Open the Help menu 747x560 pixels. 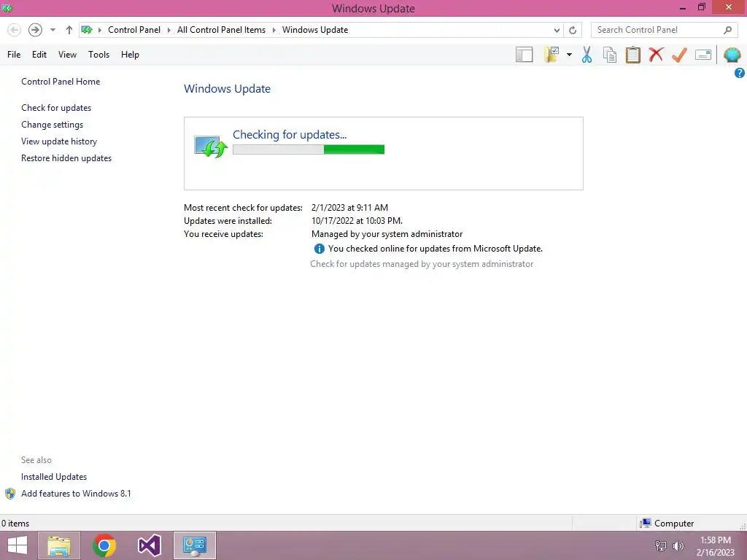pyautogui.click(x=130, y=55)
